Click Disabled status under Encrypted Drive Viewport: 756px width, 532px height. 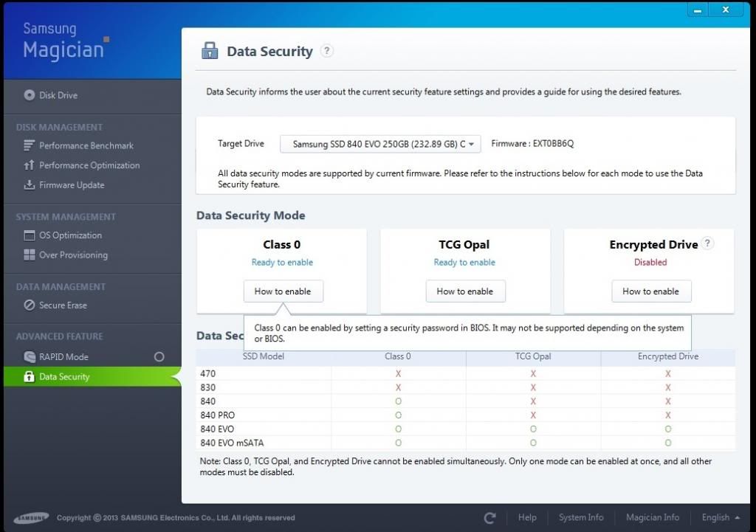(x=650, y=262)
